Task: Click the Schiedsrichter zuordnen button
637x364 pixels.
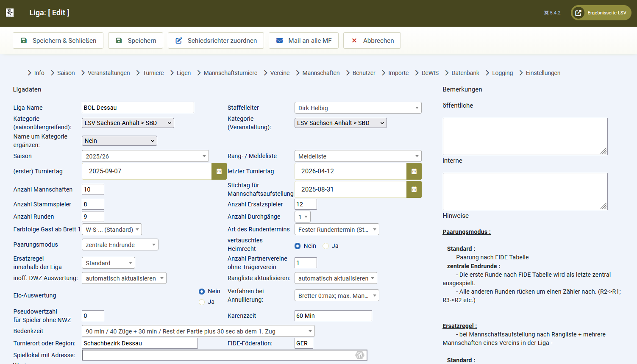Action: [216, 40]
